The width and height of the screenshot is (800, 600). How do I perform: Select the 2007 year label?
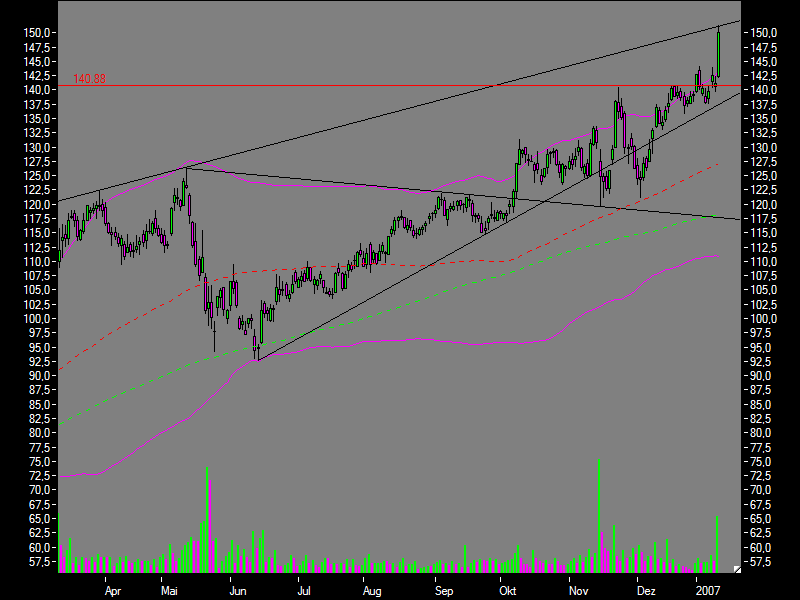[x=708, y=591]
